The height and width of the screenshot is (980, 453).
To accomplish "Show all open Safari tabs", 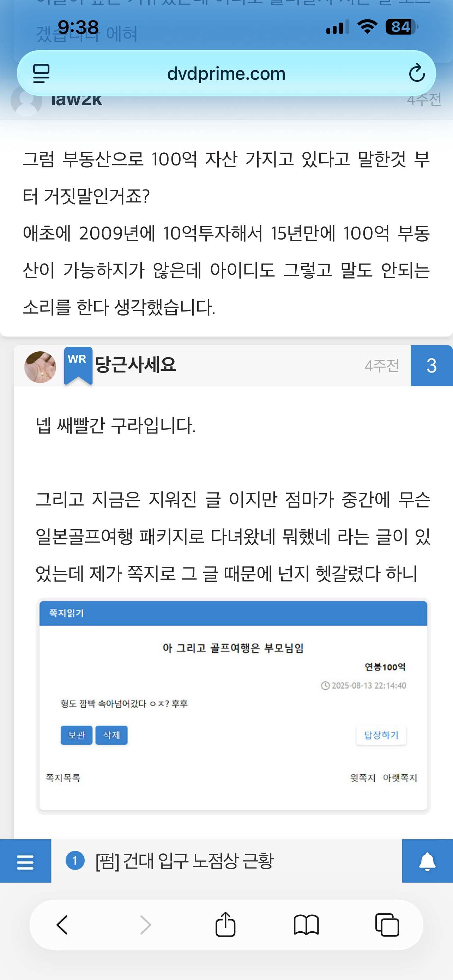I will (x=387, y=925).
